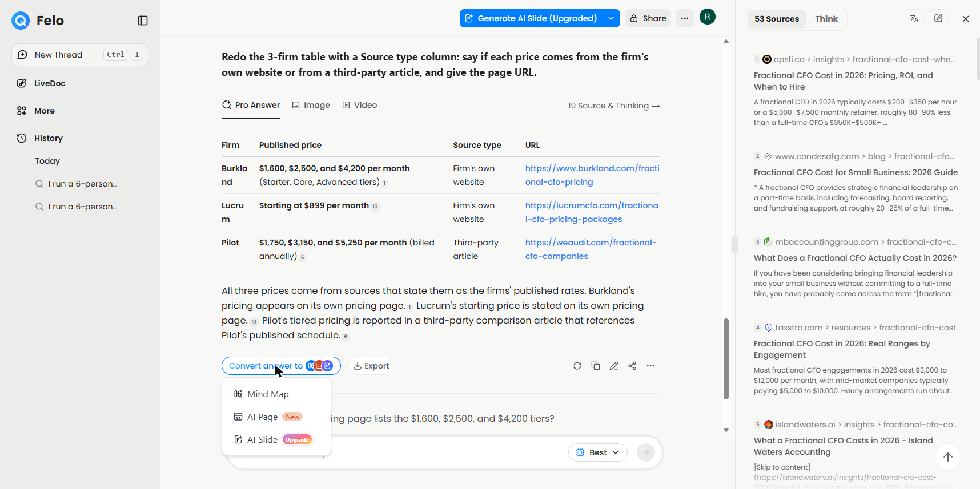
Task: Choose Mind Map from convert menu
Action: click(276, 394)
